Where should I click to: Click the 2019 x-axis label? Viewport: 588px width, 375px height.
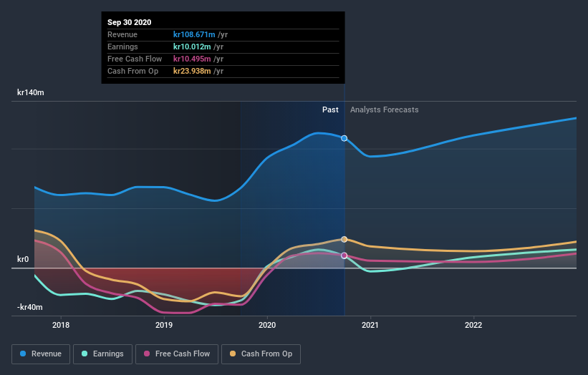(164, 325)
